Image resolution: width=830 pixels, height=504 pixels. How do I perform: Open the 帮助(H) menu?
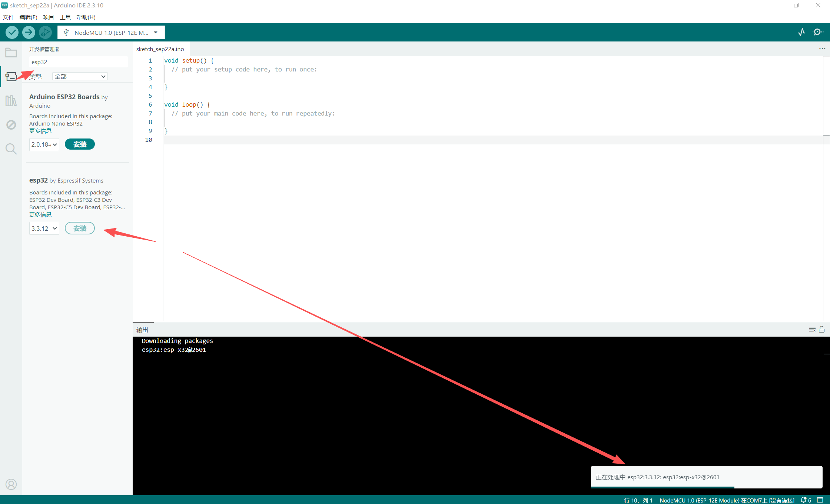[86, 17]
